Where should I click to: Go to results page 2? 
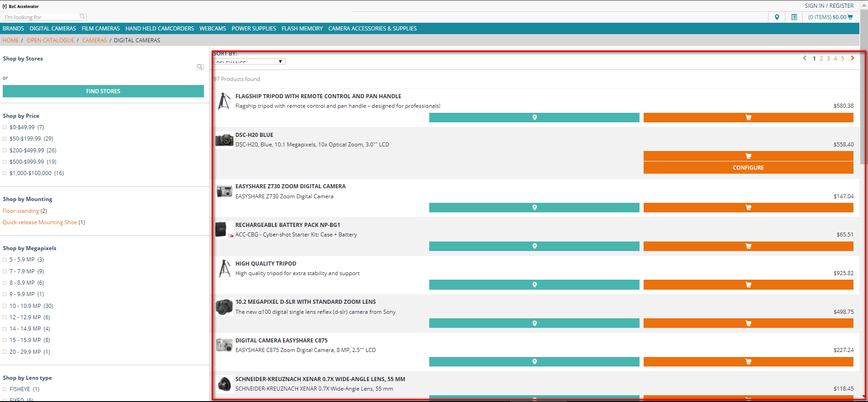821,58
